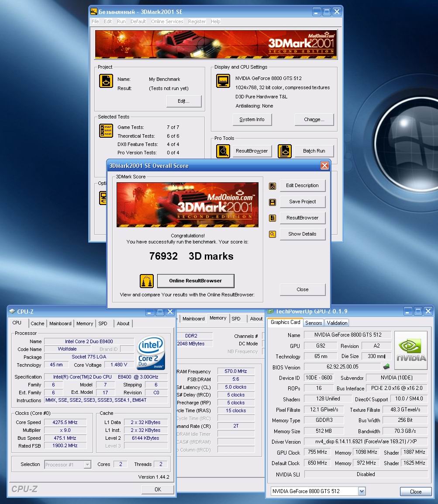Image resolution: width=438 pixels, height=504 pixels.
Task: Click the 76932 3D marks score text
Action: (x=191, y=256)
